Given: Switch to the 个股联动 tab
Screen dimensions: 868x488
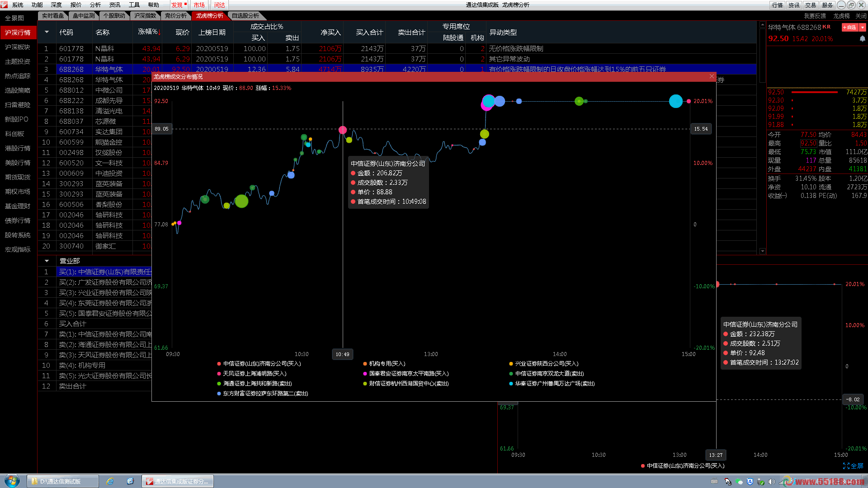Looking at the screenshot, I should (x=114, y=16).
